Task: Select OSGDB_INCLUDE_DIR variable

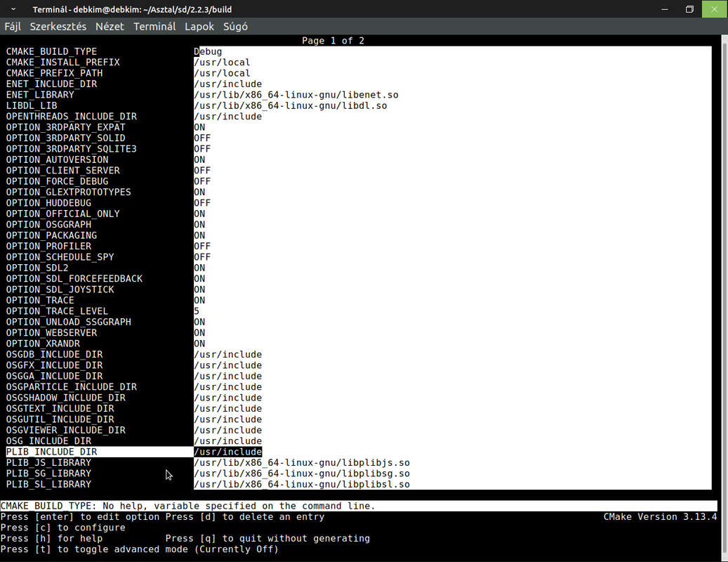Action: click(x=54, y=354)
